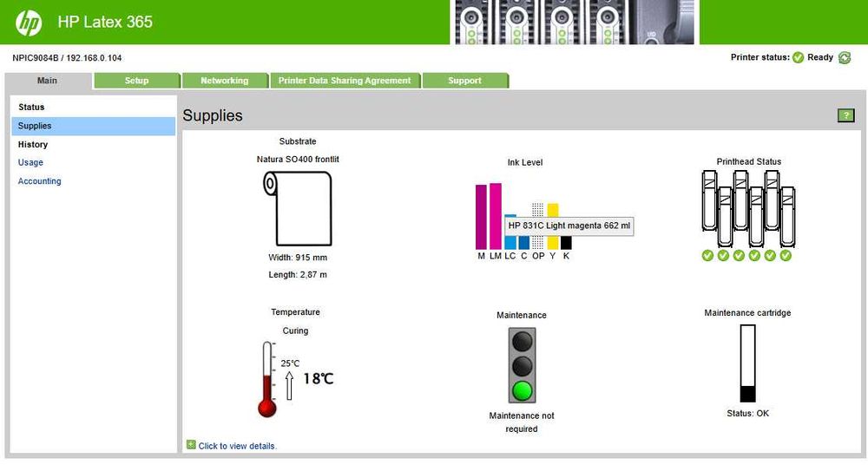Click the Yellow (Y) ink level bar
The image size is (868, 471).
pyautogui.click(x=552, y=226)
